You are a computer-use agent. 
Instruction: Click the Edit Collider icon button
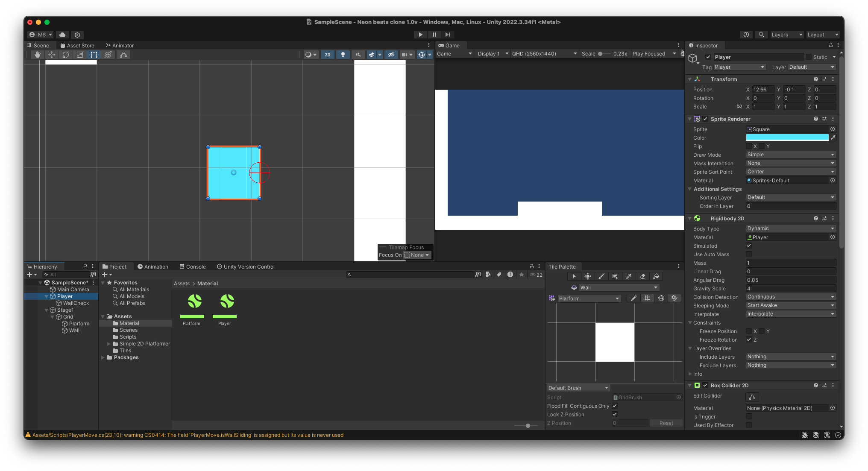click(x=752, y=397)
